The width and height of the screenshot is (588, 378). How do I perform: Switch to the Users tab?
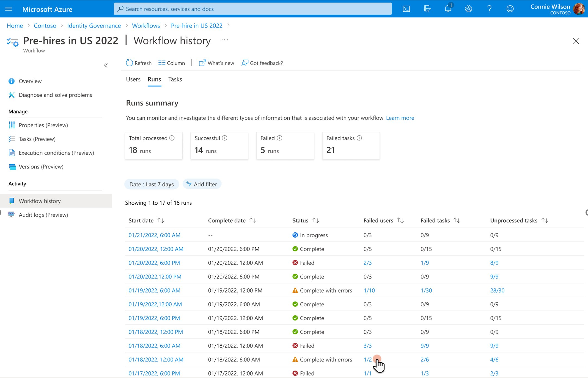coord(133,79)
